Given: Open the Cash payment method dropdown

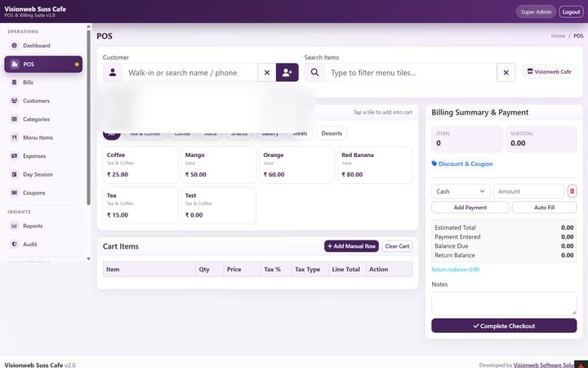Looking at the screenshot, I should pyautogui.click(x=461, y=191).
